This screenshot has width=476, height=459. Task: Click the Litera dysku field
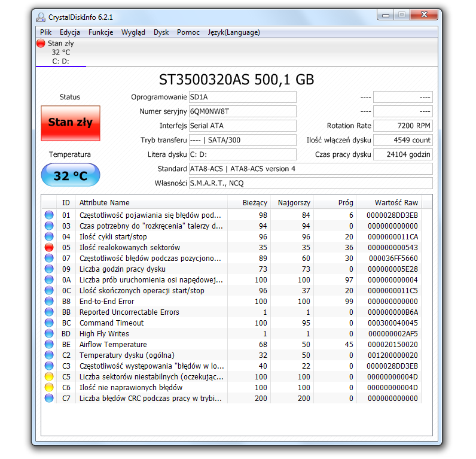(x=243, y=154)
